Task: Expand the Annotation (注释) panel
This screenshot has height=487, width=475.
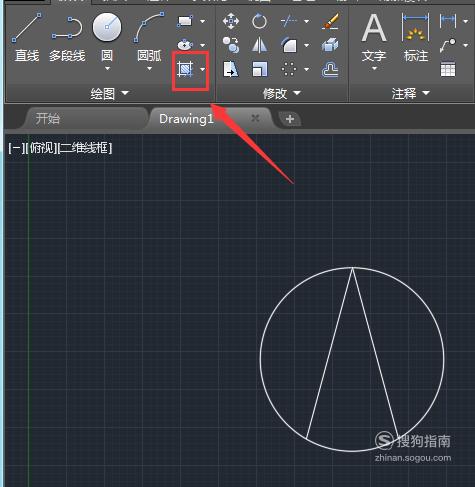Action: 411,93
